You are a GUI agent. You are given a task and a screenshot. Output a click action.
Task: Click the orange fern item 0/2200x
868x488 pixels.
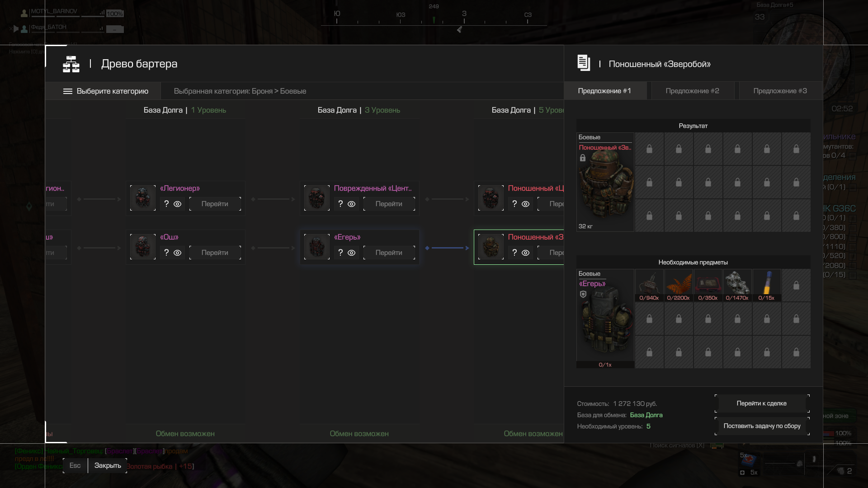(x=679, y=286)
